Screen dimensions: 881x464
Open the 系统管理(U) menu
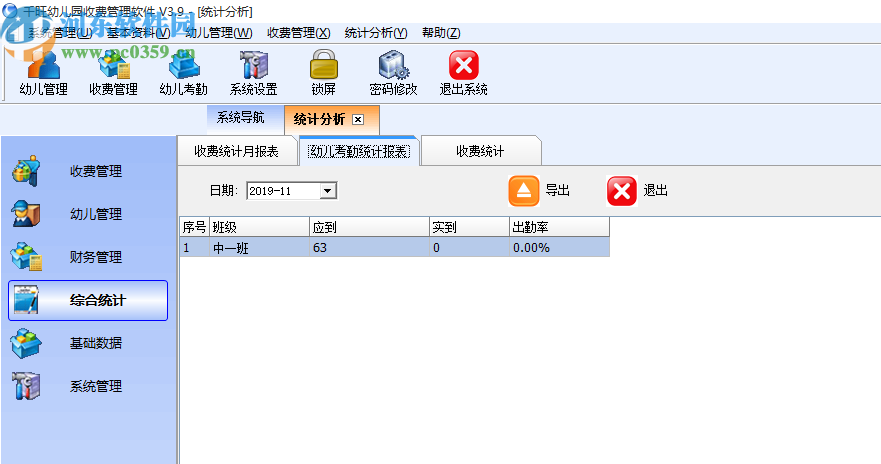point(61,33)
